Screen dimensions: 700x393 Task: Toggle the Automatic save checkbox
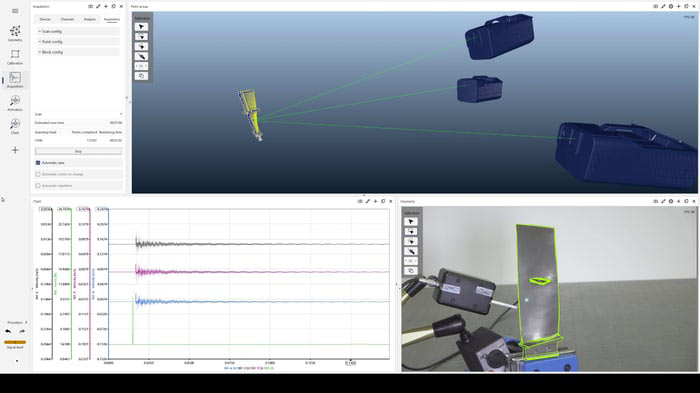(x=38, y=163)
